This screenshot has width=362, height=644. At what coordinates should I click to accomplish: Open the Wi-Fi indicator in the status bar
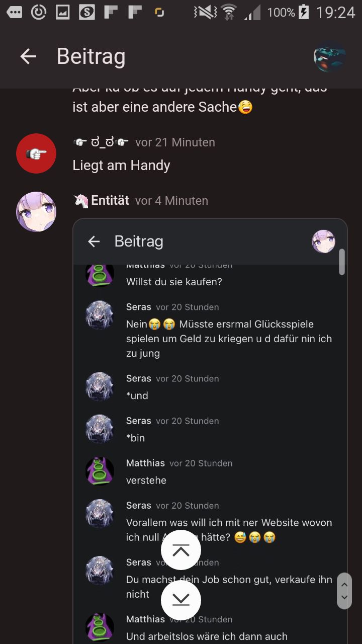coord(229,12)
